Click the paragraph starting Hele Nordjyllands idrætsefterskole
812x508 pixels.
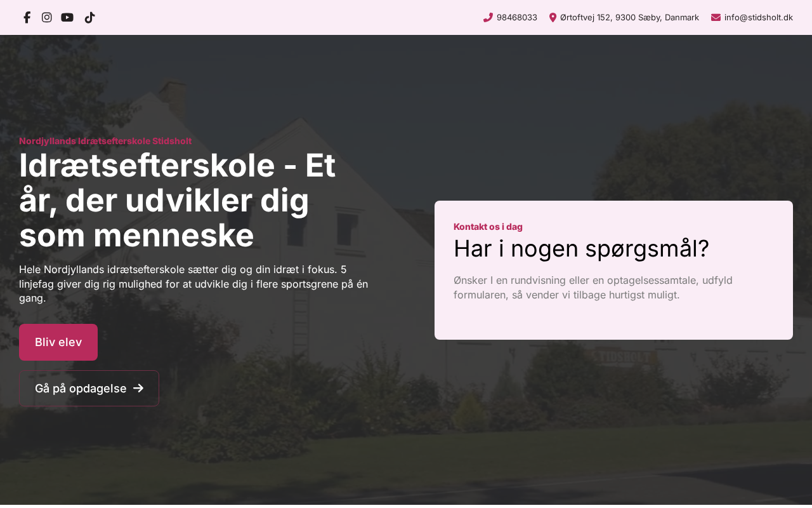[193, 284]
